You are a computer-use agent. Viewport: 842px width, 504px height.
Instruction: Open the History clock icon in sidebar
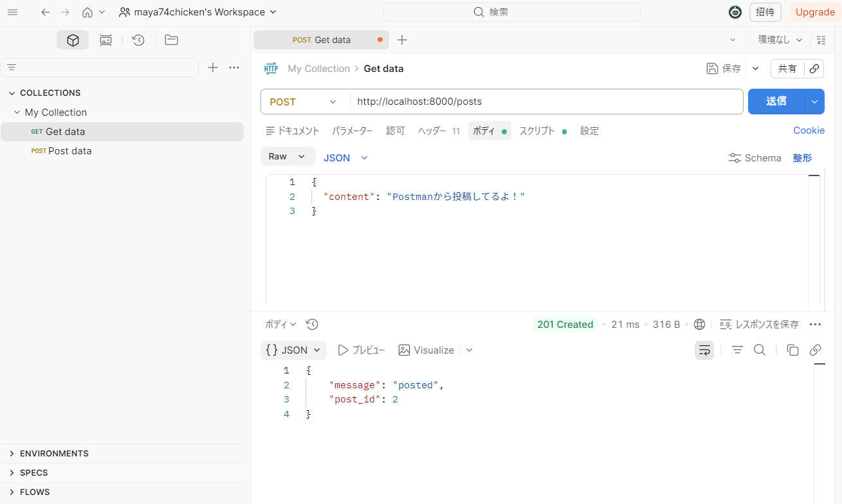(138, 40)
